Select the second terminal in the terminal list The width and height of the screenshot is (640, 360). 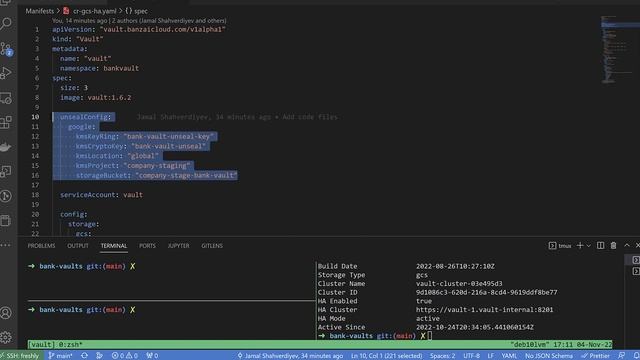[636, 271]
